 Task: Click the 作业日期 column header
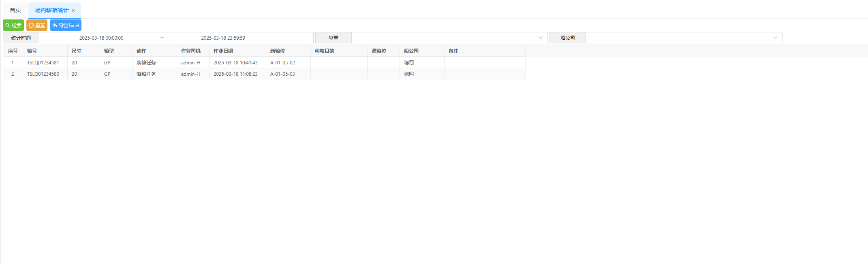223,51
